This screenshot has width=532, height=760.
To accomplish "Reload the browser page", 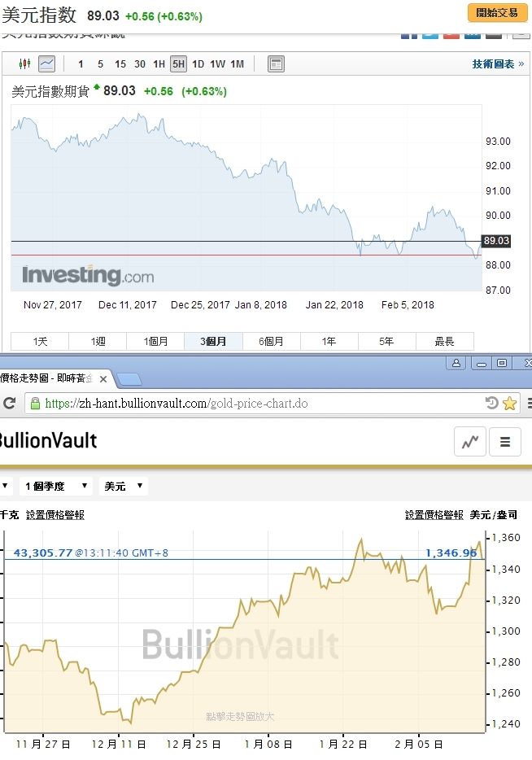I will 10,403.
